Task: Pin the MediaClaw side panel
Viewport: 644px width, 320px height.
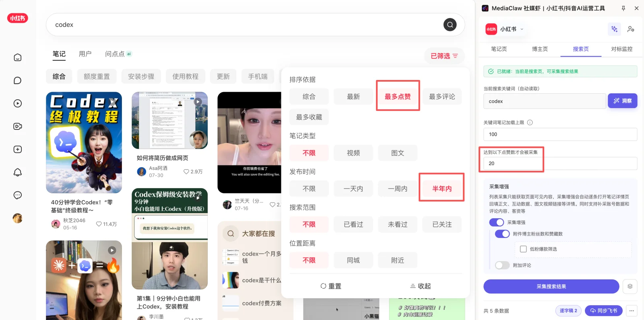Action: [x=623, y=8]
